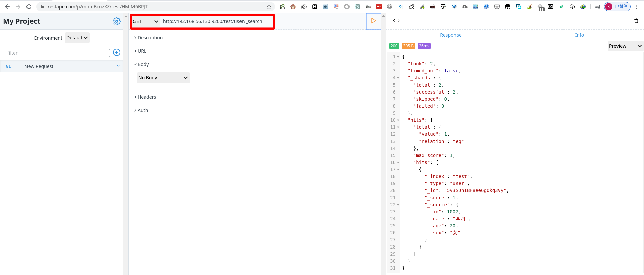
Task: Open the Preview response format dropdown
Action: pyautogui.click(x=626, y=46)
